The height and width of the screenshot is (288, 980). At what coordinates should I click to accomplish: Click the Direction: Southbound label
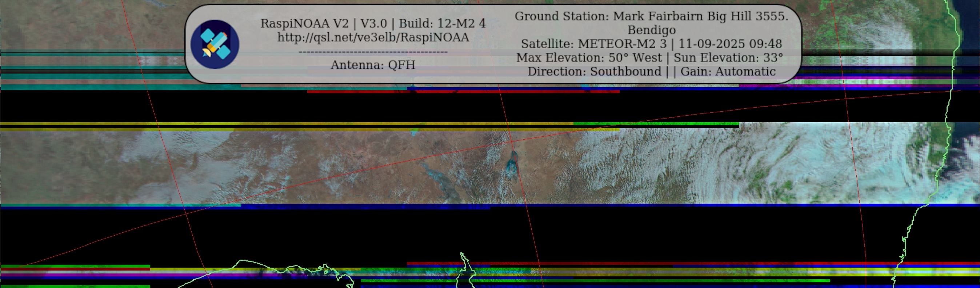tap(594, 72)
